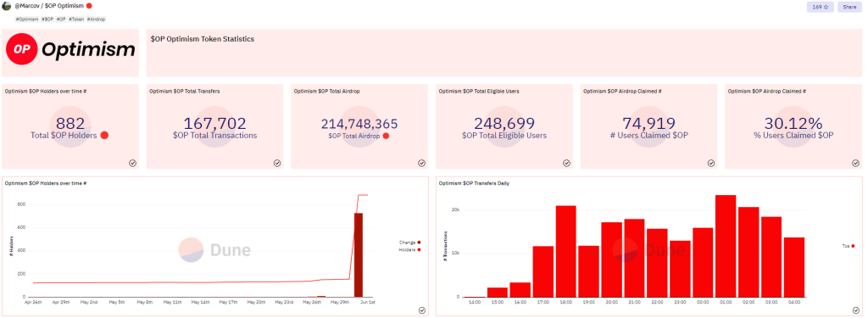Select the #Airdrop tag

(96, 20)
